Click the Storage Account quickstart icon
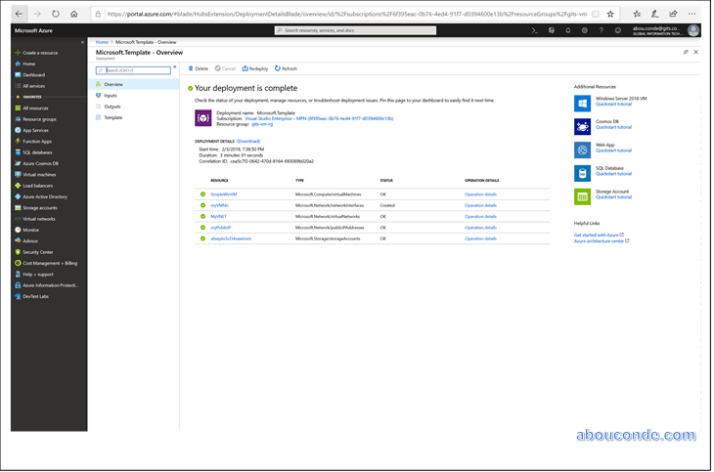This screenshot has width=714, height=472. [x=582, y=197]
